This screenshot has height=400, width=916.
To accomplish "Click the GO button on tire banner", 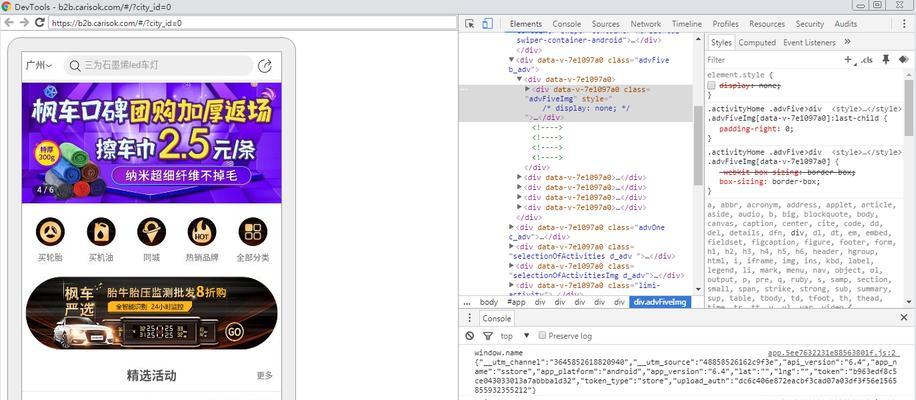I will (234, 332).
